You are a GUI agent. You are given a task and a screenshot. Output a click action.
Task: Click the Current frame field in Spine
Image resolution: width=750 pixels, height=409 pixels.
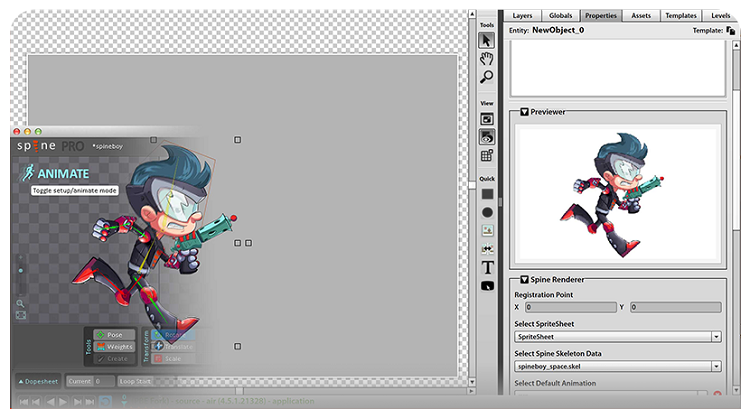tap(90, 381)
